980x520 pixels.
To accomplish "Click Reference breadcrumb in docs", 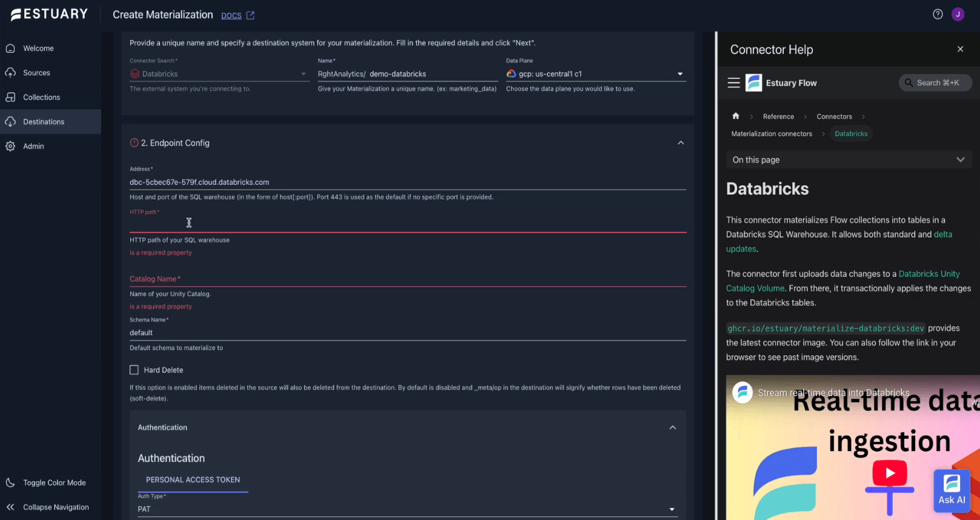I will (778, 116).
